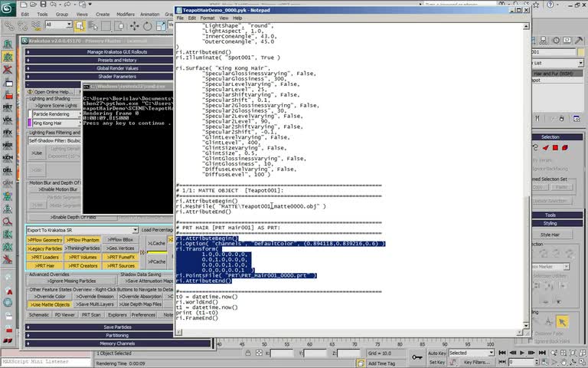Select the Select Object tool in main toolbar

tap(80, 25)
